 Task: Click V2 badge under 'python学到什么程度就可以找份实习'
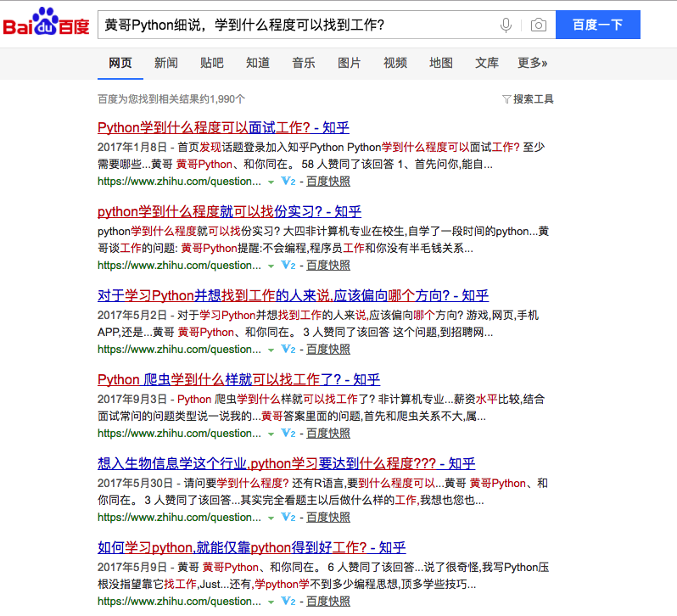tap(288, 265)
